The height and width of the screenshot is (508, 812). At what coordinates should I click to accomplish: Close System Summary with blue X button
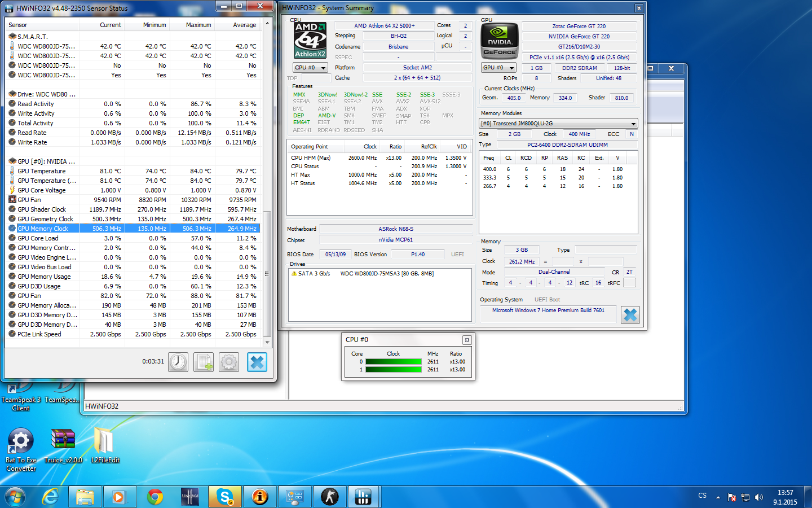(x=630, y=314)
